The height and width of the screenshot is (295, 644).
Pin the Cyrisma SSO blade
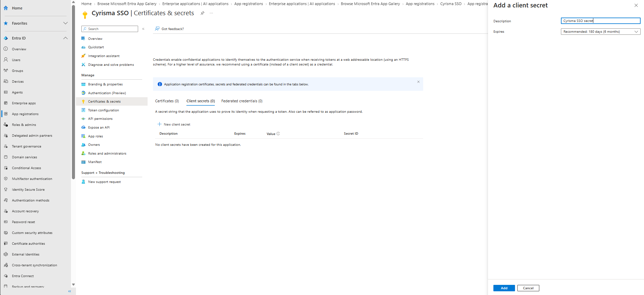[x=202, y=13]
